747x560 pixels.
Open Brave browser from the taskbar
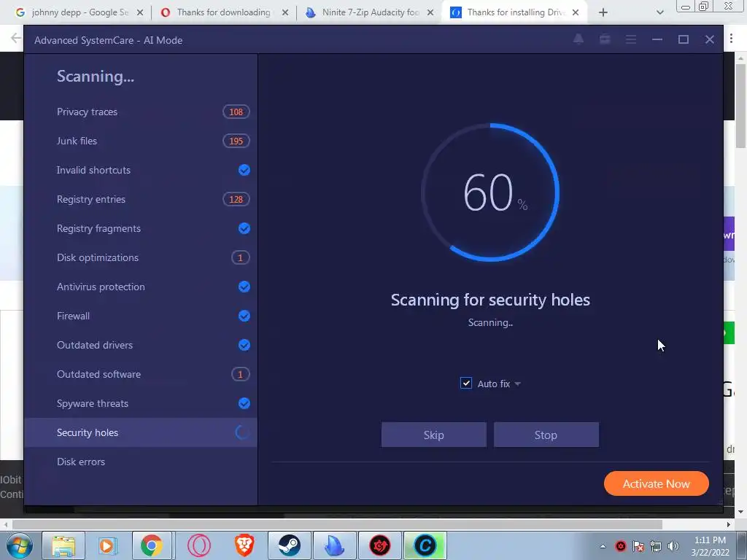pyautogui.click(x=244, y=545)
